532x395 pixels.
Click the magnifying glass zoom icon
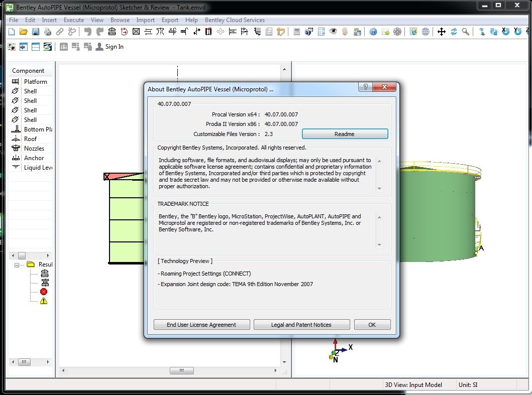(466, 32)
